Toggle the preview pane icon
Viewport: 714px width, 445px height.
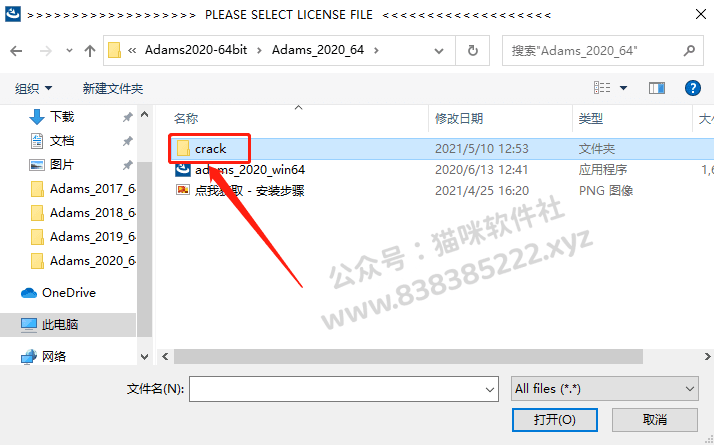(x=657, y=88)
